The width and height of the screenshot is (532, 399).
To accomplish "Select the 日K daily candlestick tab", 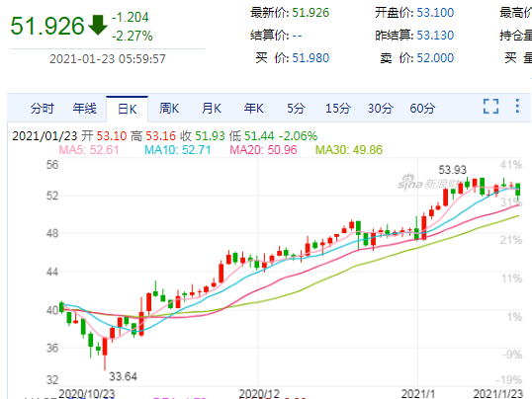I will [x=128, y=110].
